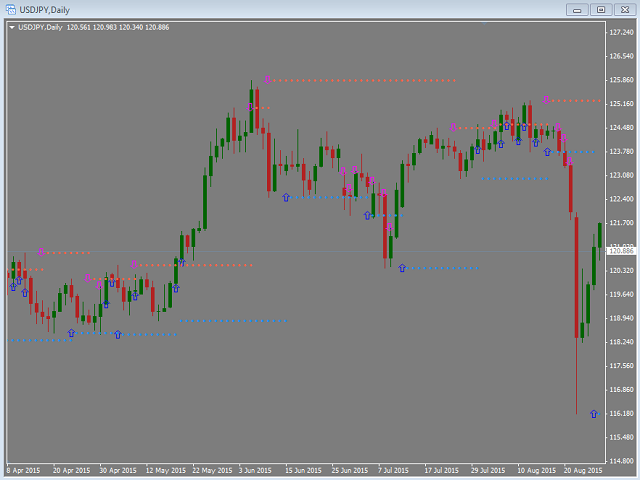The image size is (640, 480).
Task: Select blue up arrow beside the 116.180 level
Action: (594, 414)
